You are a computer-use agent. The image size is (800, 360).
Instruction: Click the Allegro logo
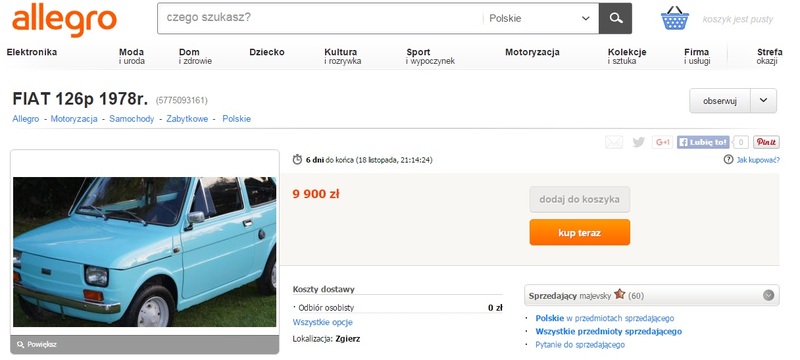pos(64,19)
